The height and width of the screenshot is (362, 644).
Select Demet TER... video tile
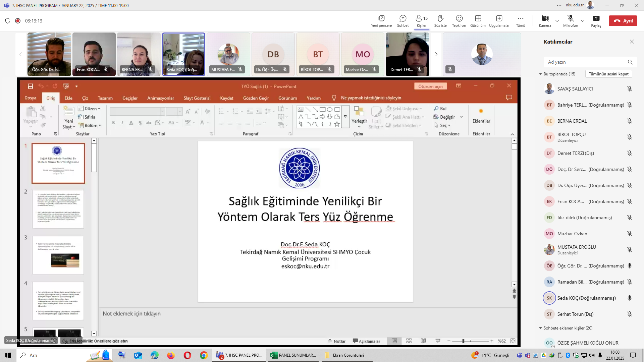point(407,54)
